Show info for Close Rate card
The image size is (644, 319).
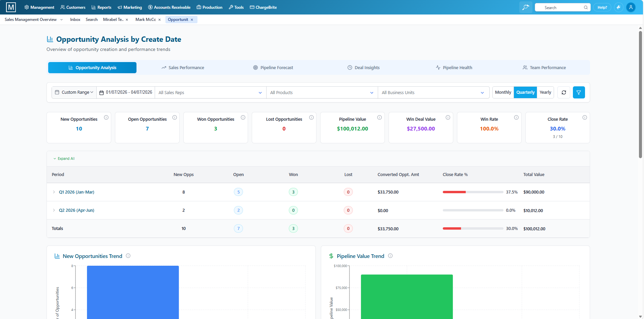click(x=585, y=117)
